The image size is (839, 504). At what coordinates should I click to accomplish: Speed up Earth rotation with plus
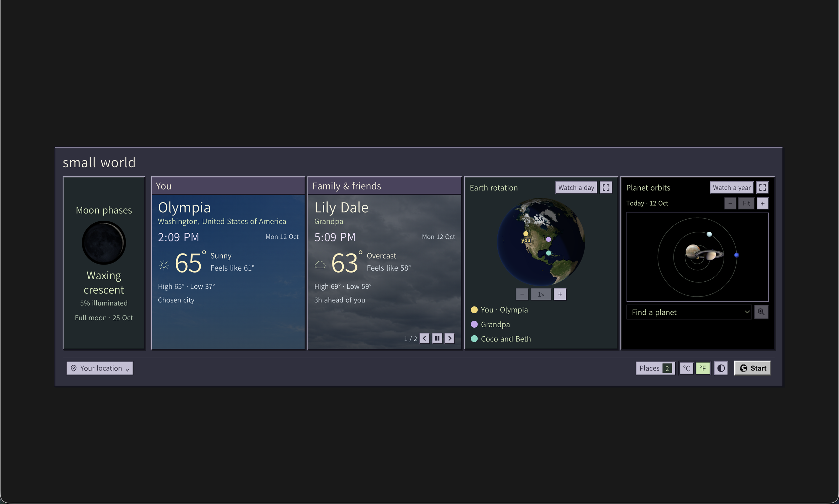[560, 294]
